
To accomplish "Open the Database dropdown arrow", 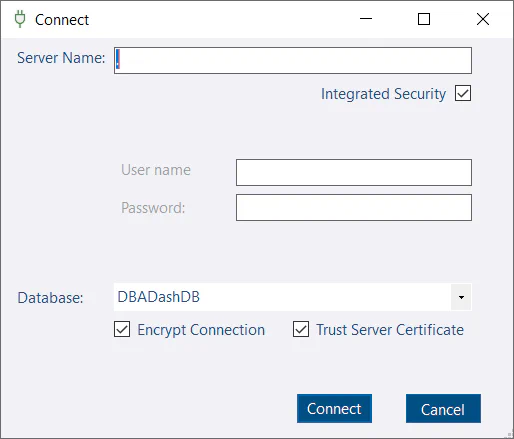I will [461, 297].
